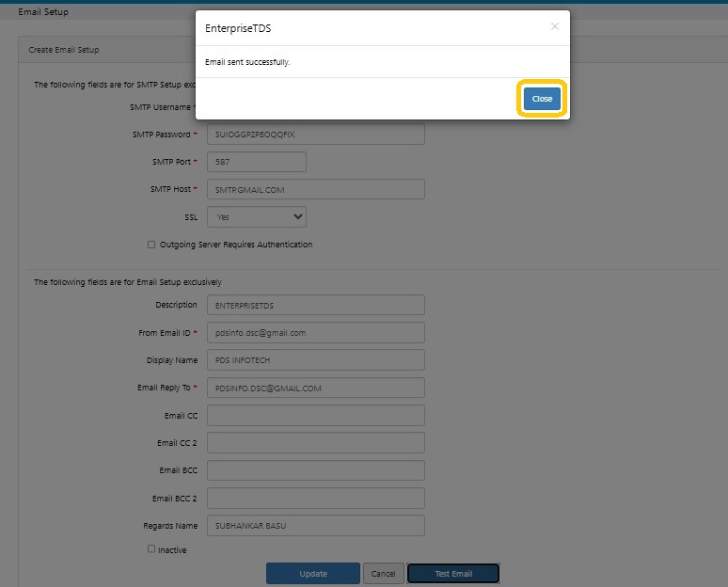Click the Description field
The width and height of the screenshot is (728, 587).
pyautogui.click(x=315, y=305)
